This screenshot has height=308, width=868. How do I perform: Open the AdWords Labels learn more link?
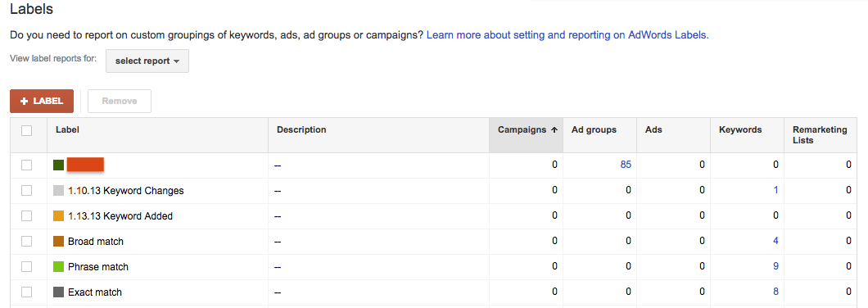pos(567,35)
